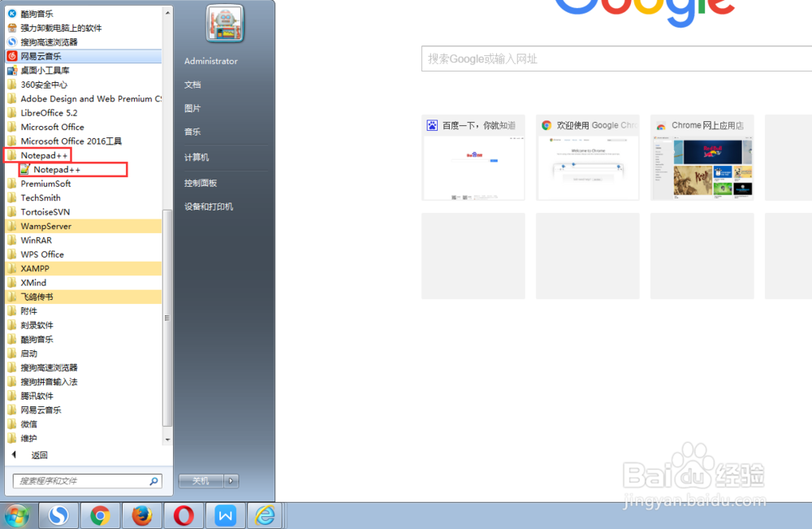Click 返回 to go back
The width and height of the screenshot is (812, 529).
click(x=39, y=455)
